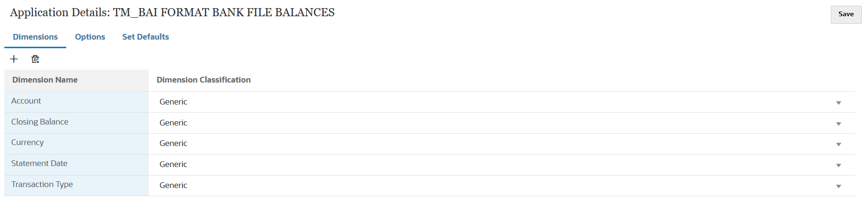868x209 pixels.
Task: Go to the Set Defaults tab
Action: [145, 37]
